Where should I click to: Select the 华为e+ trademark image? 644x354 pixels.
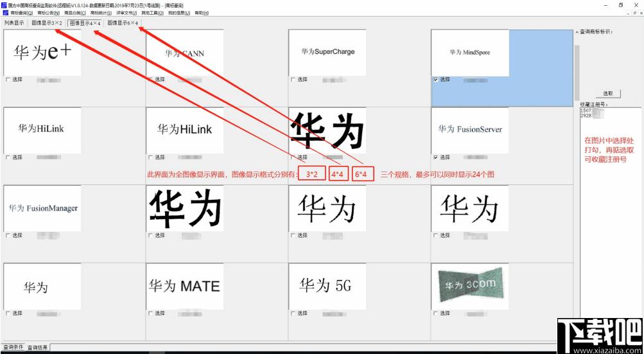tap(42, 53)
